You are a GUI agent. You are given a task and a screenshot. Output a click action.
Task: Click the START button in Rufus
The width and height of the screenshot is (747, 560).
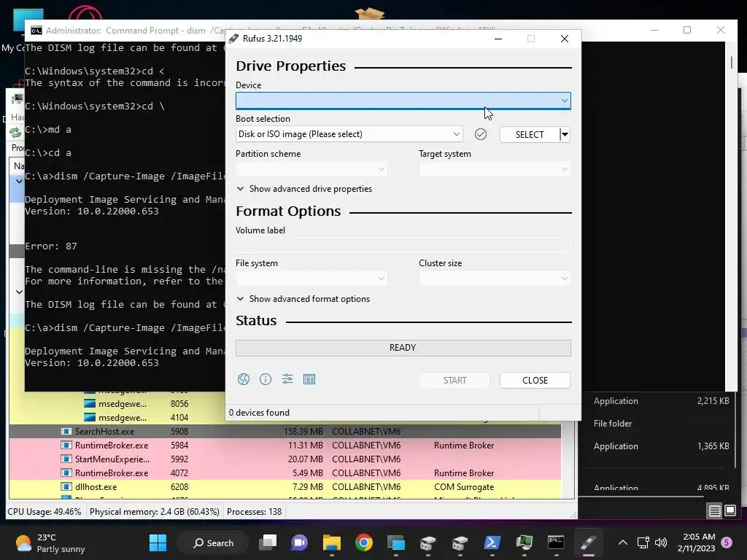[x=454, y=380]
